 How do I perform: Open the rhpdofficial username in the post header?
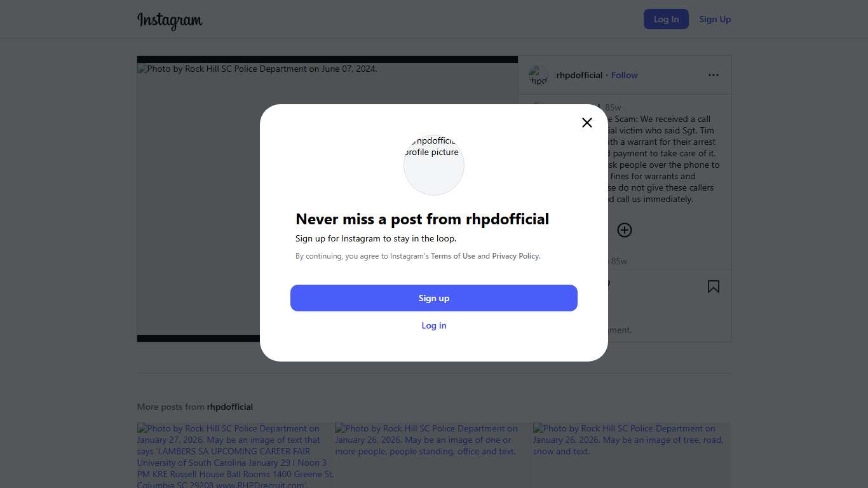click(x=579, y=75)
